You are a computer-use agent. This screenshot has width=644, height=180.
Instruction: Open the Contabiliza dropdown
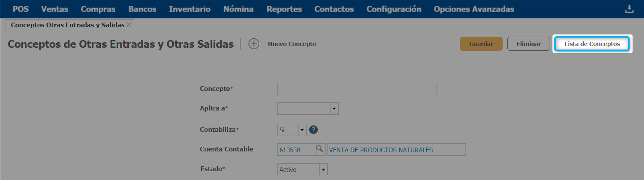tap(302, 130)
